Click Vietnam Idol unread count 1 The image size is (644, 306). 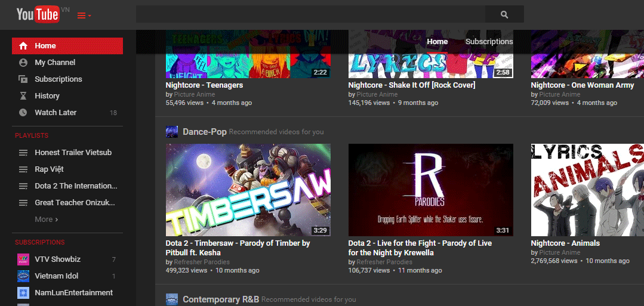[114, 276]
